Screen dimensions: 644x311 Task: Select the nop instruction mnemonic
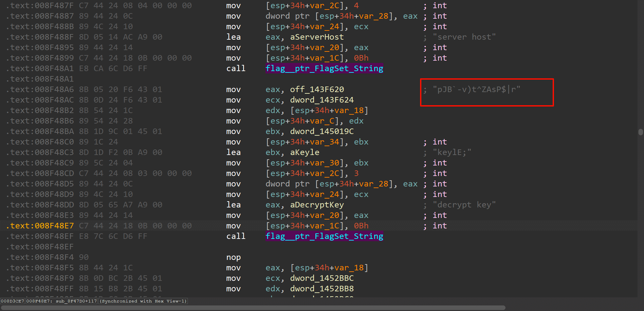coord(233,258)
